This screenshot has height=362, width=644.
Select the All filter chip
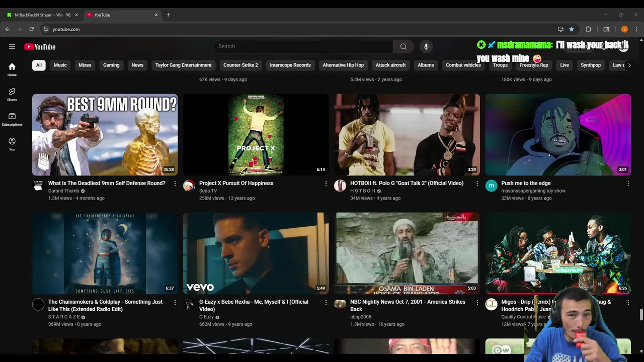tap(39, 65)
